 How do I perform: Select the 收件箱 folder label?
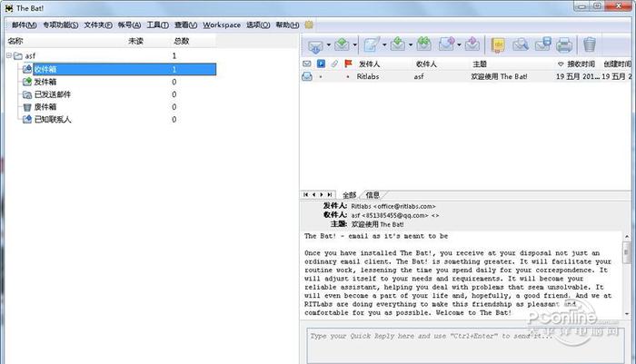[x=45, y=69]
